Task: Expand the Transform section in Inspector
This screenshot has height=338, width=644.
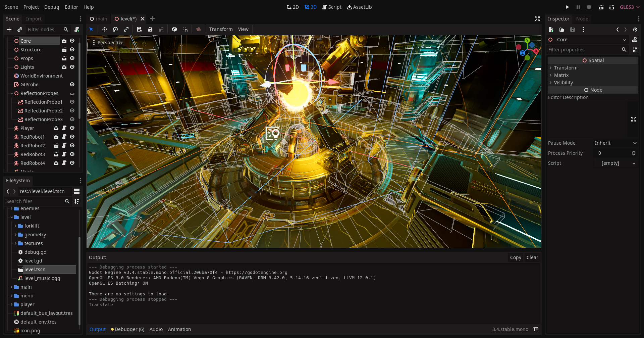Action: pyautogui.click(x=565, y=67)
